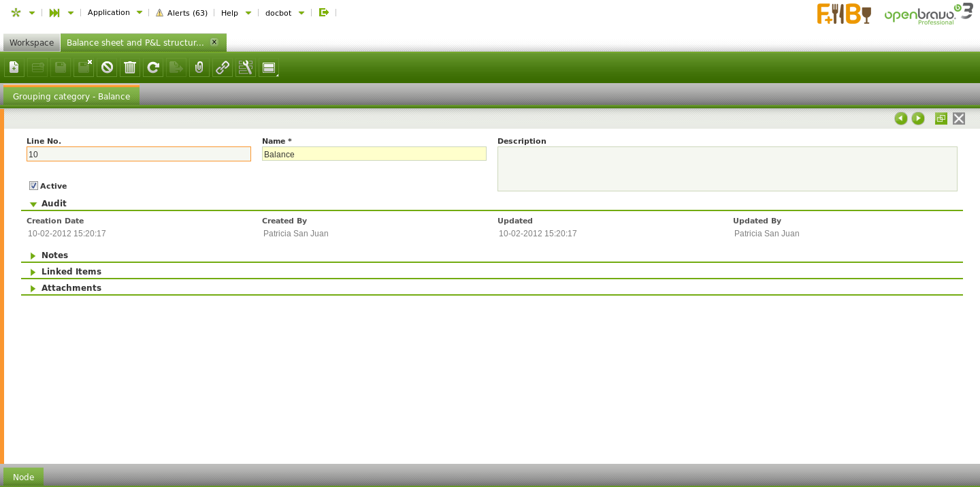This screenshot has width=980, height=487.
Task: Open the Node child tab
Action: point(23,477)
